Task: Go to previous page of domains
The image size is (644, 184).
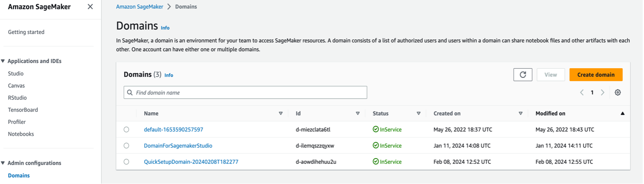Action: 582,92
